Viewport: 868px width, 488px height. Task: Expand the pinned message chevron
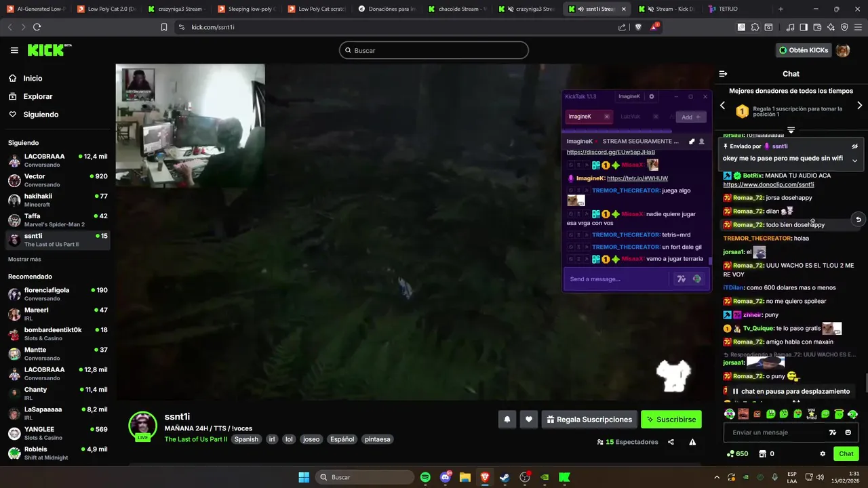[x=854, y=161]
